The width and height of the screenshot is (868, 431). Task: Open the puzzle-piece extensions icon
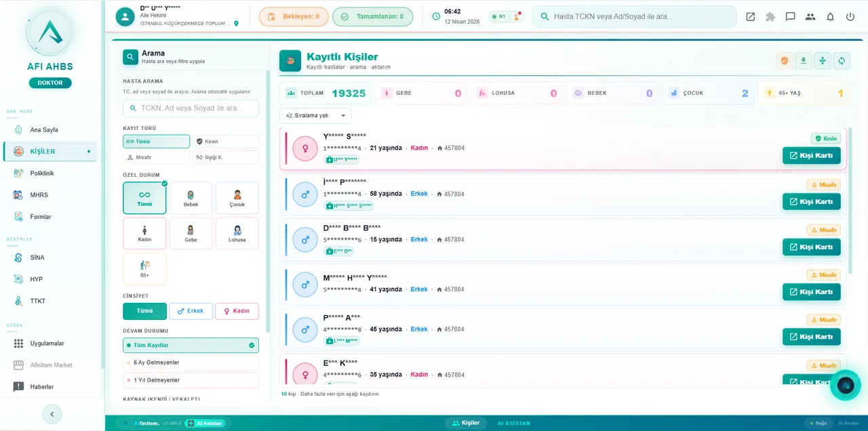coord(770,17)
